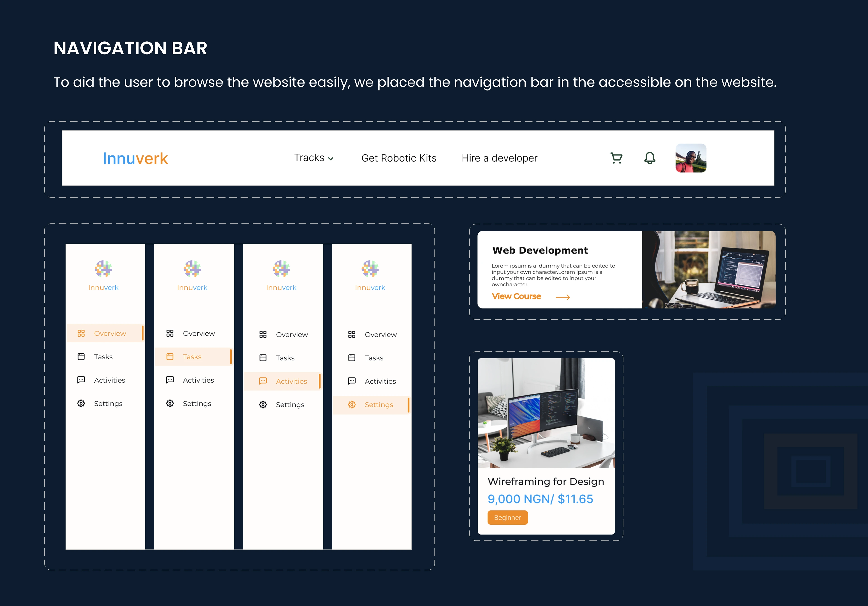Open Hire a developer menu item
This screenshot has width=868, height=606.
pos(499,158)
